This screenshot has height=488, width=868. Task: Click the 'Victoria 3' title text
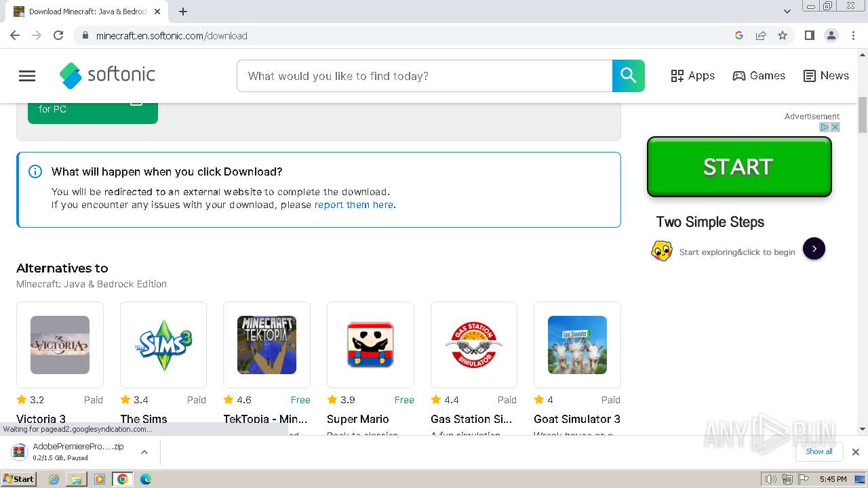(41, 419)
